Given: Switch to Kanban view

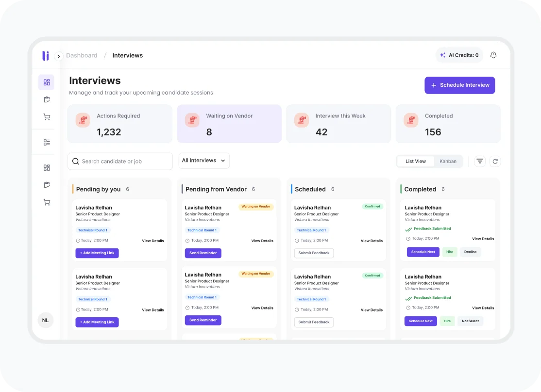Looking at the screenshot, I should coord(448,161).
